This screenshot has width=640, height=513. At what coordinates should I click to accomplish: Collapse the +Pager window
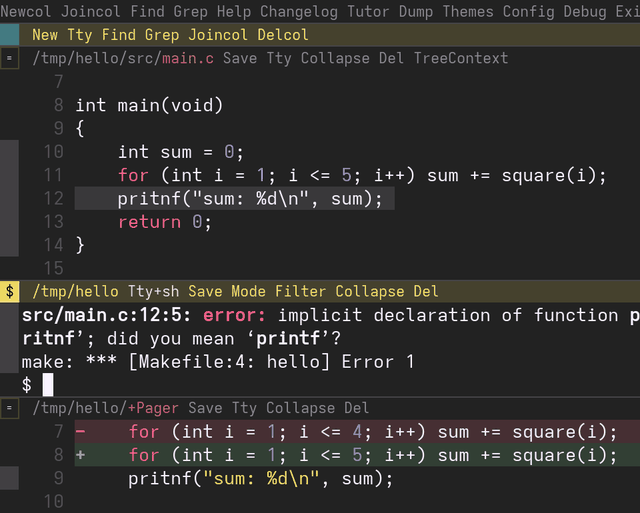click(x=300, y=408)
